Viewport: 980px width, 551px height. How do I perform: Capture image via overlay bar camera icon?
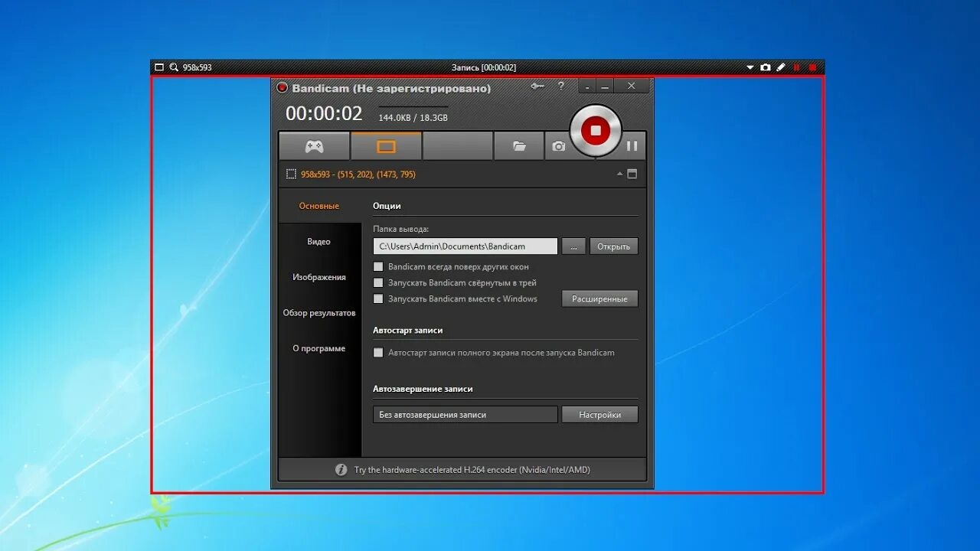pos(766,67)
